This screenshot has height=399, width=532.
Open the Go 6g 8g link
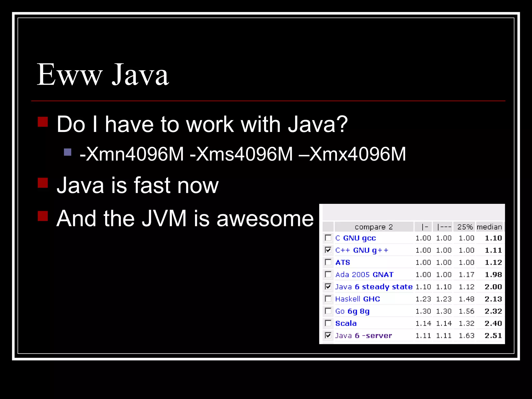point(352,311)
